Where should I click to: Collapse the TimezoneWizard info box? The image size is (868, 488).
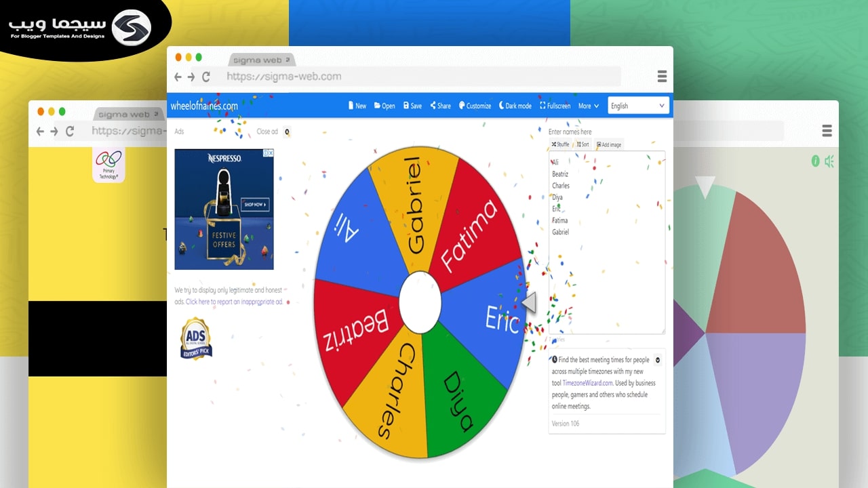coord(658,361)
